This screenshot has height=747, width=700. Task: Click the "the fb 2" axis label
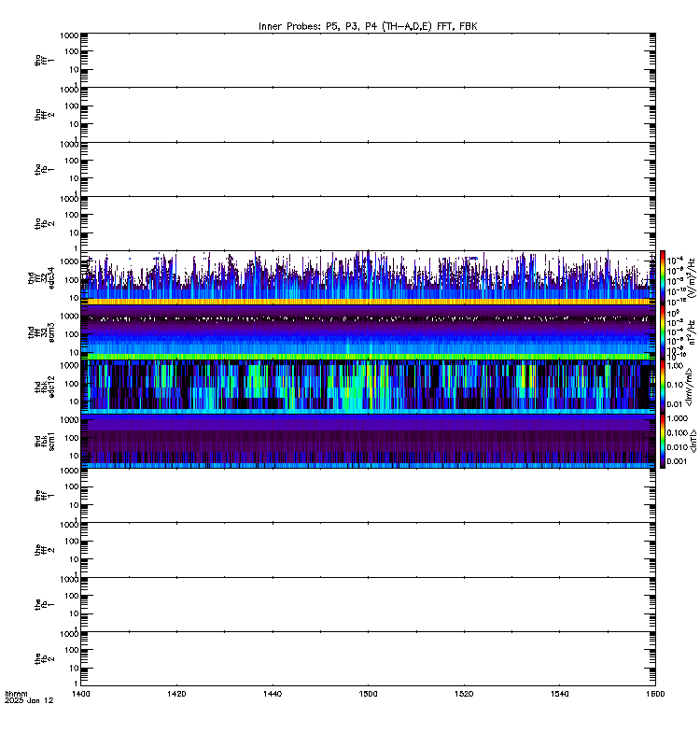click(44, 659)
